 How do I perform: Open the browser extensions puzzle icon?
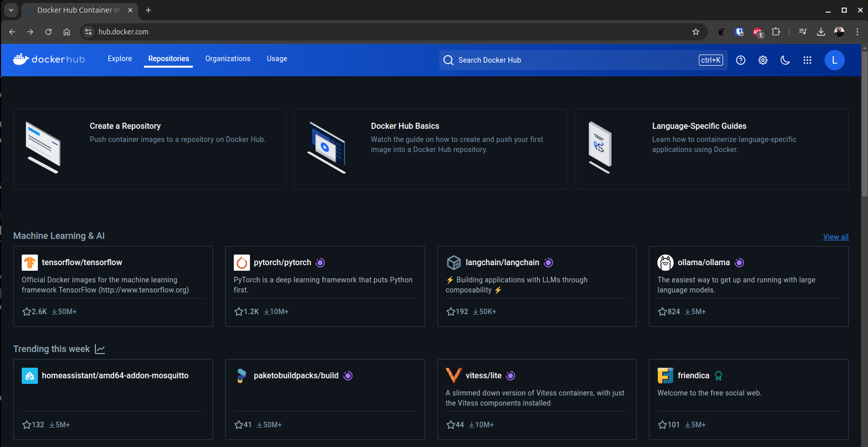pyautogui.click(x=776, y=32)
